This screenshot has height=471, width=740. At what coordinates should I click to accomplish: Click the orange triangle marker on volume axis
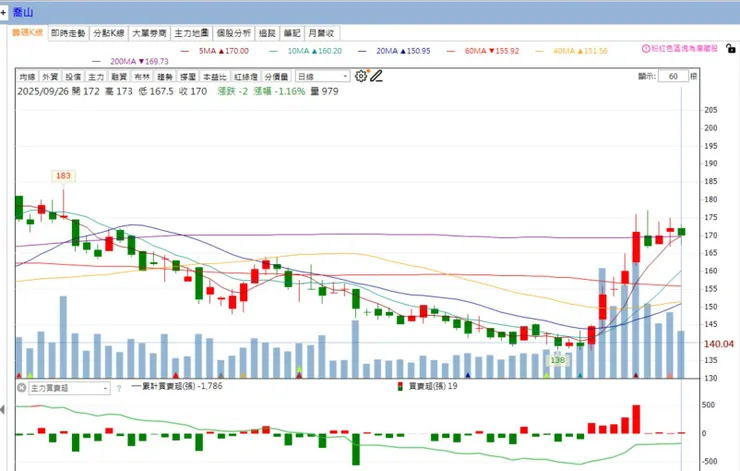click(243, 376)
